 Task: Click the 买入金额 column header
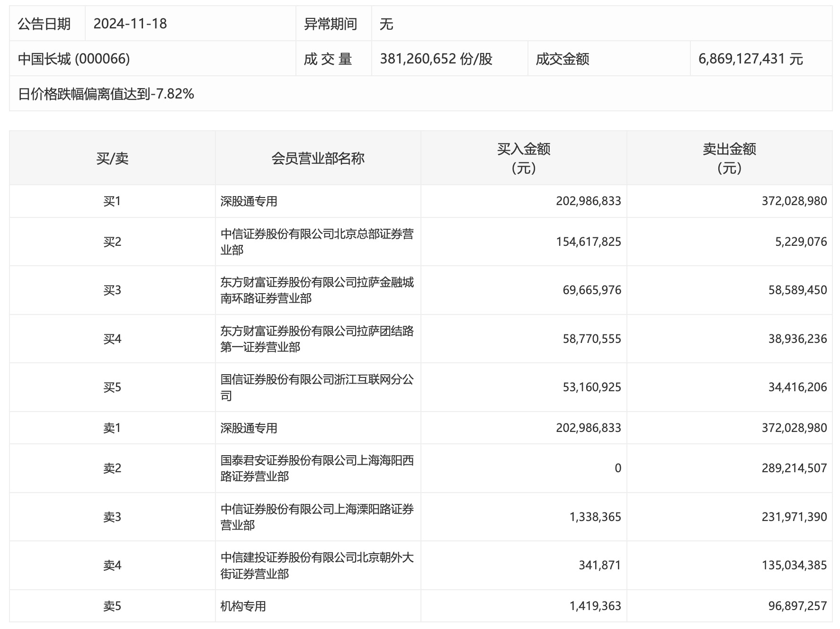(524, 158)
